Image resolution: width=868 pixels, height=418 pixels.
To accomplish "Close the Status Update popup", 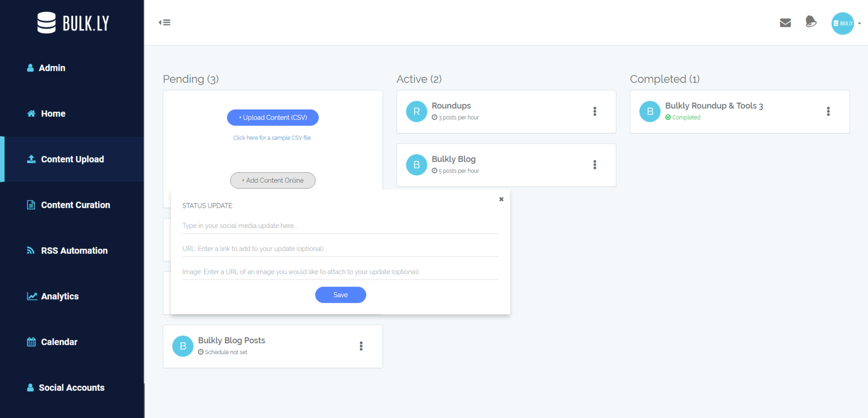I will (x=501, y=199).
